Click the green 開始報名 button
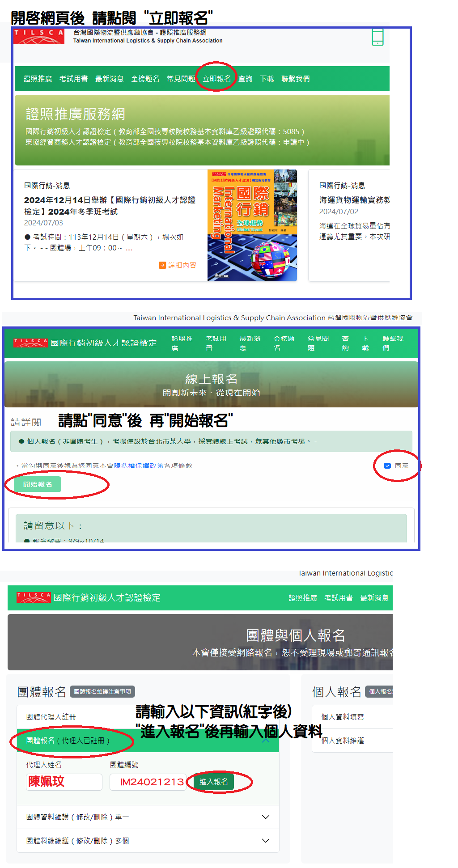This screenshot has height=868, width=458. tap(38, 484)
